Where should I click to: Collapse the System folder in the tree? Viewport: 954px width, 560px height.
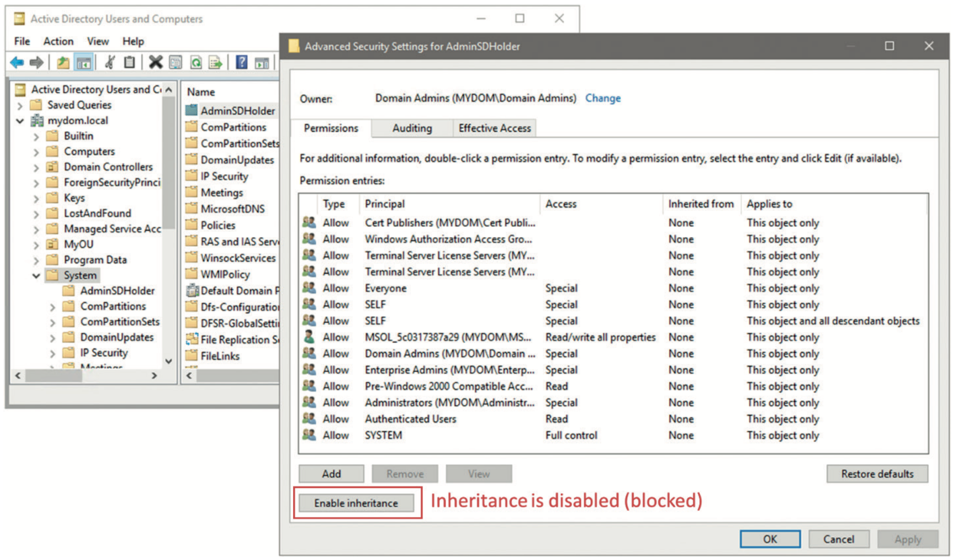tap(36, 275)
